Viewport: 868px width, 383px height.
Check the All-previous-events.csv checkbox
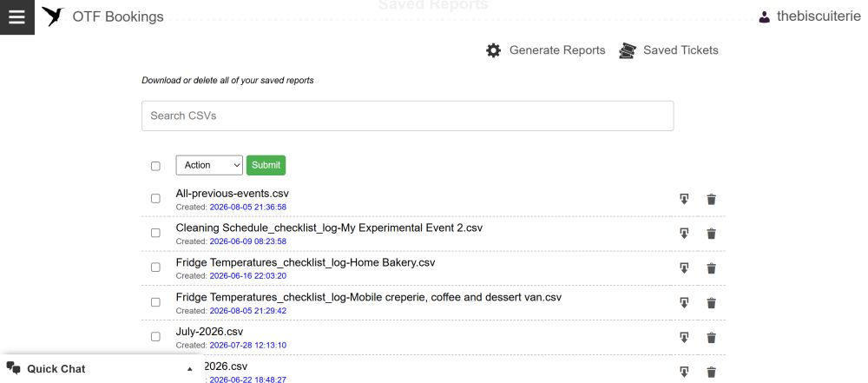[x=155, y=198]
